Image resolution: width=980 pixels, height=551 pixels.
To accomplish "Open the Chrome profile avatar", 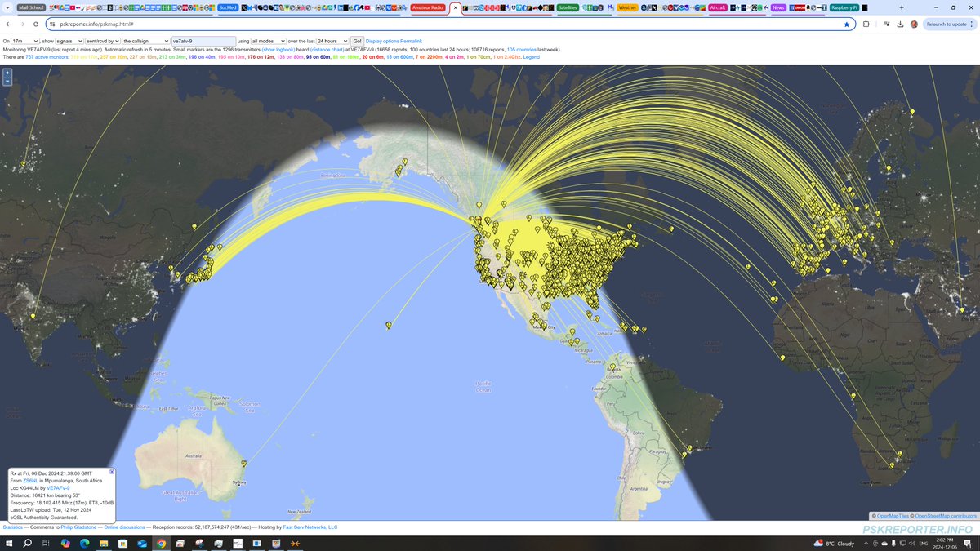I will [x=914, y=24].
